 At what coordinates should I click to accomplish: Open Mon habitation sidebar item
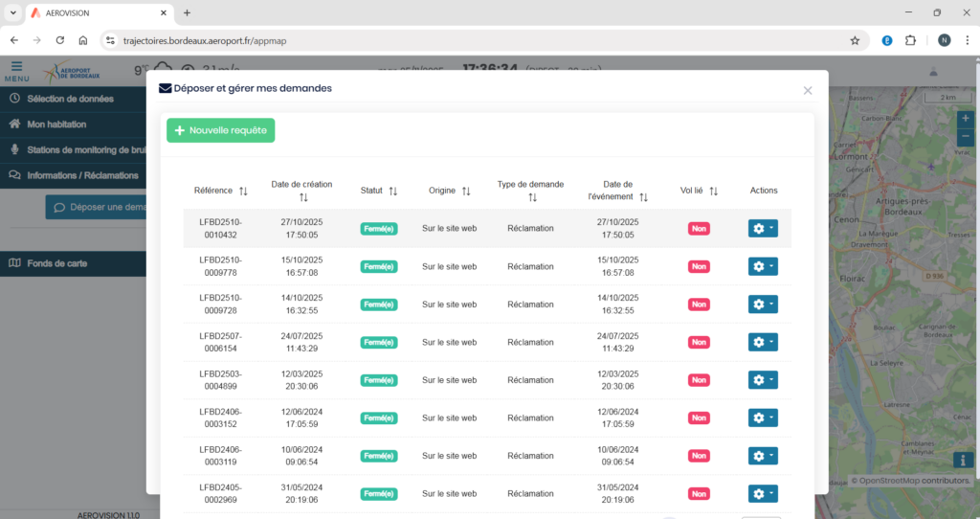56,124
